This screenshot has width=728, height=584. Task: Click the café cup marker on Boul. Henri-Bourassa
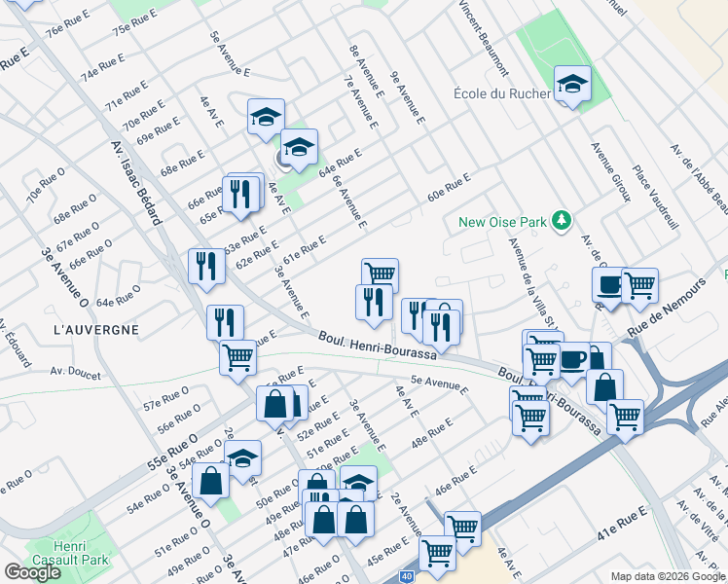coord(575,364)
